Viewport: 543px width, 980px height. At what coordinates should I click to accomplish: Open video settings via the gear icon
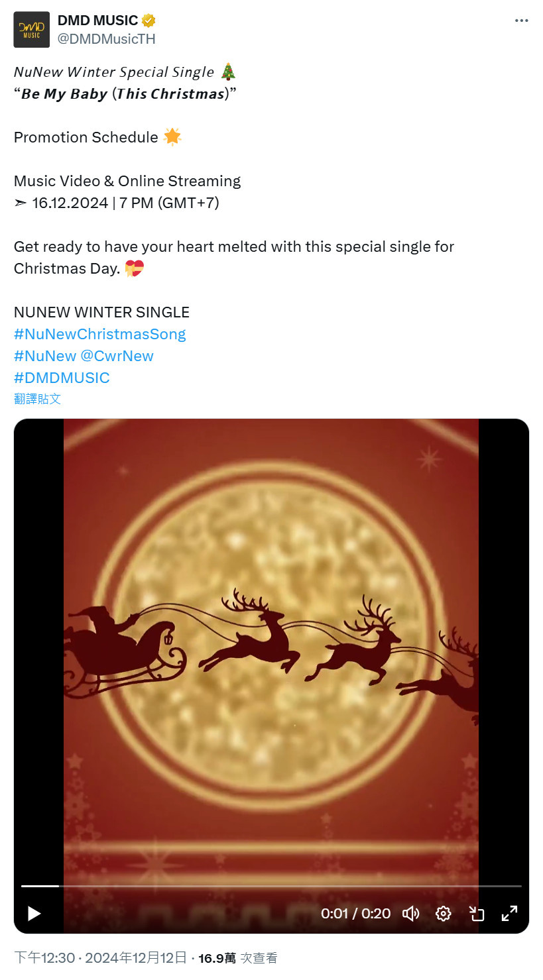444,914
